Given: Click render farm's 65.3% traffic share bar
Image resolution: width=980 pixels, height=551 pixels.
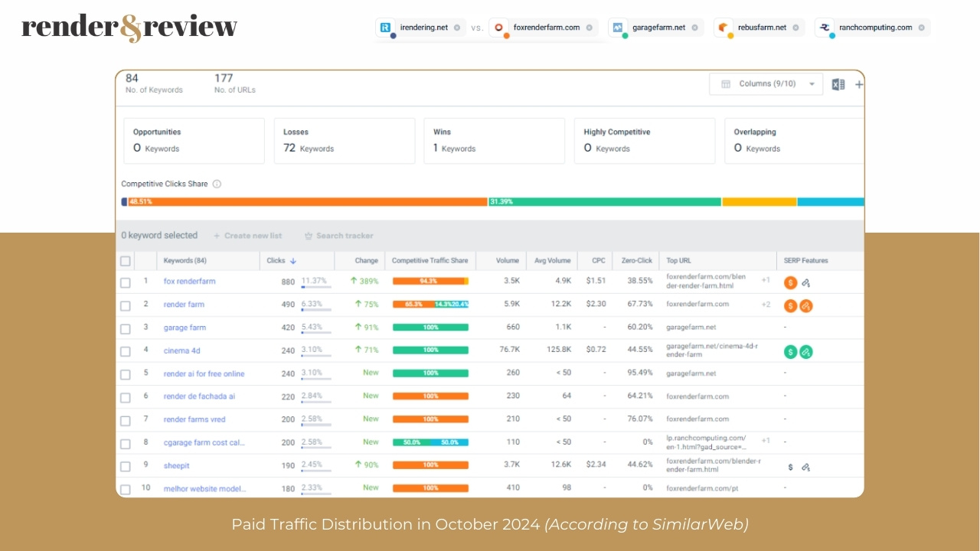Looking at the screenshot, I should (x=413, y=305).
